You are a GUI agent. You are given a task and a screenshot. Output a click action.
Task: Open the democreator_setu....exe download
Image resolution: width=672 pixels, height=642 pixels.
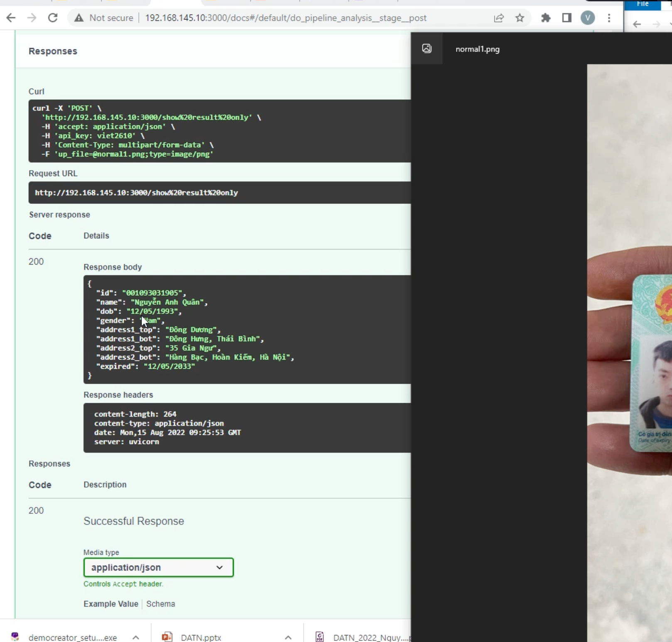coord(73,637)
